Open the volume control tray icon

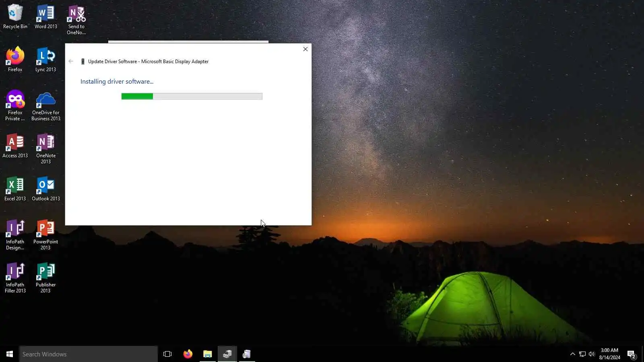(x=592, y=354)
